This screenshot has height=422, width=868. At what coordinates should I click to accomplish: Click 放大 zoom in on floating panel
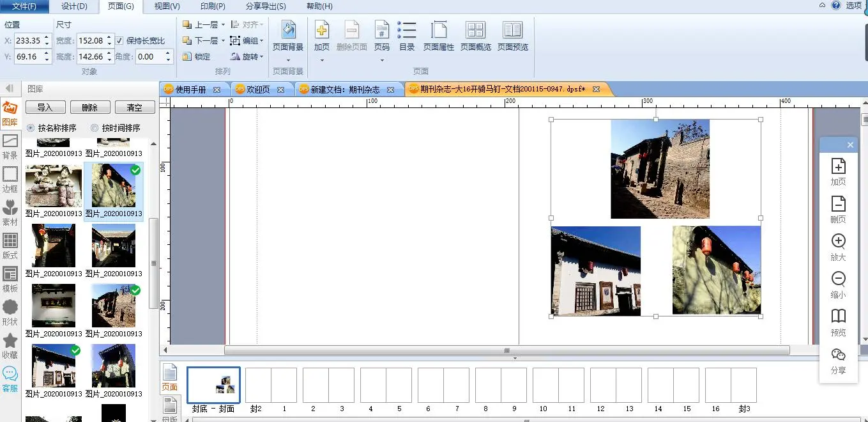[x=838, y=247]
